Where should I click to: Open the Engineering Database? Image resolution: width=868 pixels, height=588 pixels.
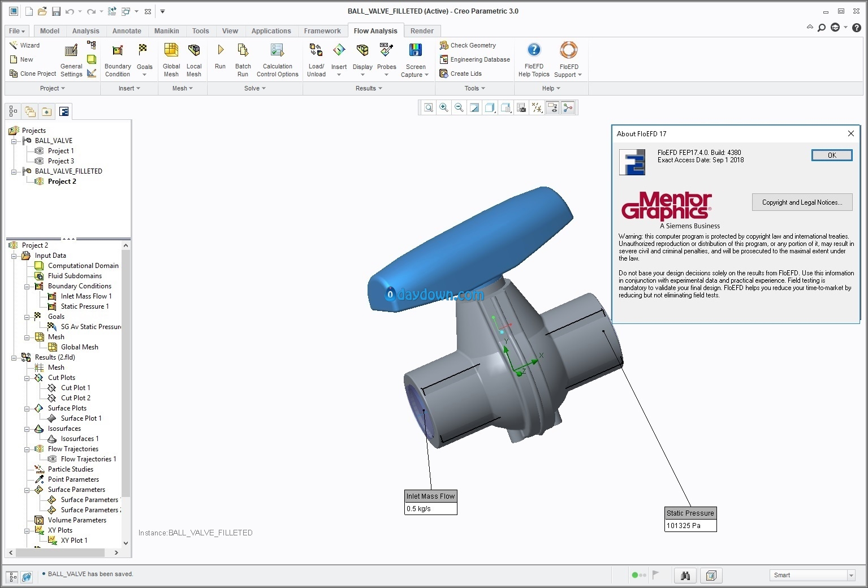click(474, 59)
